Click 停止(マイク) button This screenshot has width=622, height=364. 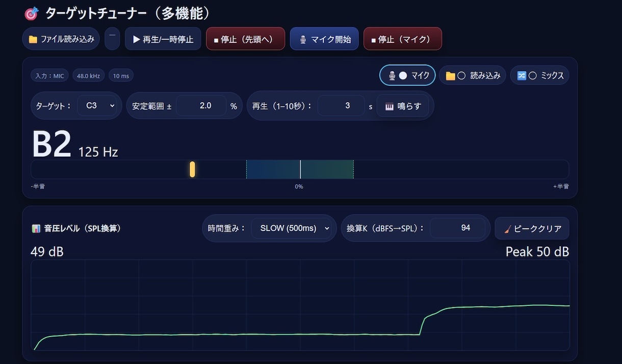tap(403, 39)
